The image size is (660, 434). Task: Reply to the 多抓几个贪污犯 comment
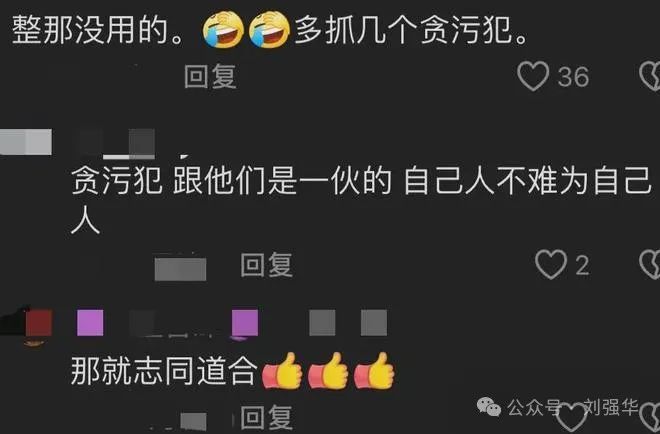[210, 76]
